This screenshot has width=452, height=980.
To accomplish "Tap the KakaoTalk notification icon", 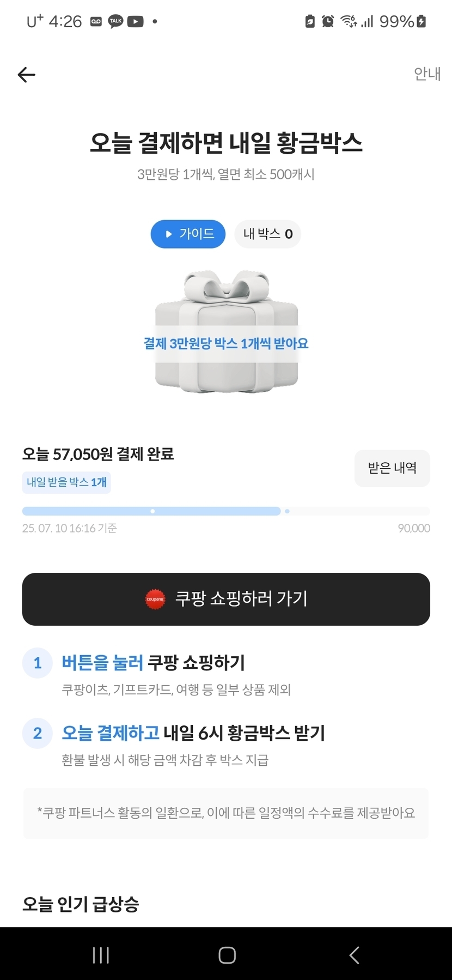I will pyautogui.click(x=115, y=21).
